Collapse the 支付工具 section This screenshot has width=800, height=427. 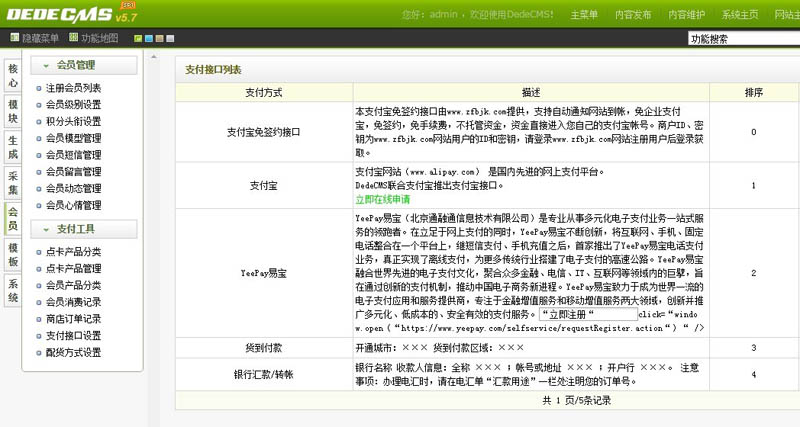(84, 229)
